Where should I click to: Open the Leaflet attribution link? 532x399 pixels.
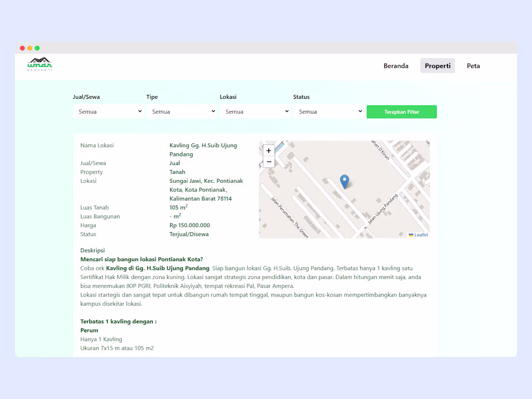click(x=420, y=235)
